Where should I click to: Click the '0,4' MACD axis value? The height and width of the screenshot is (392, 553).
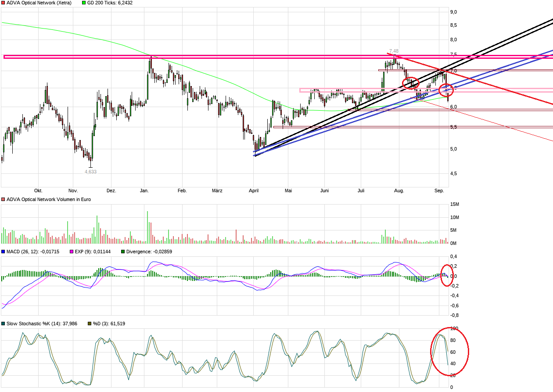(454, 256)
